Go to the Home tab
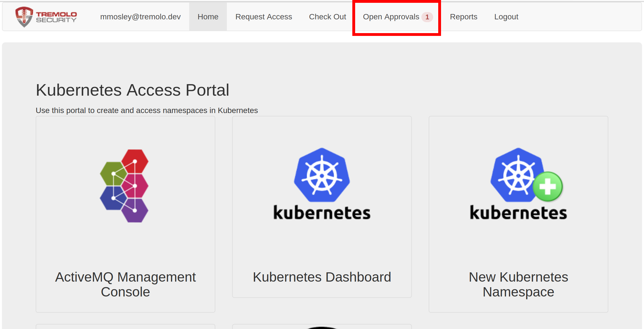 coord(208,17)
